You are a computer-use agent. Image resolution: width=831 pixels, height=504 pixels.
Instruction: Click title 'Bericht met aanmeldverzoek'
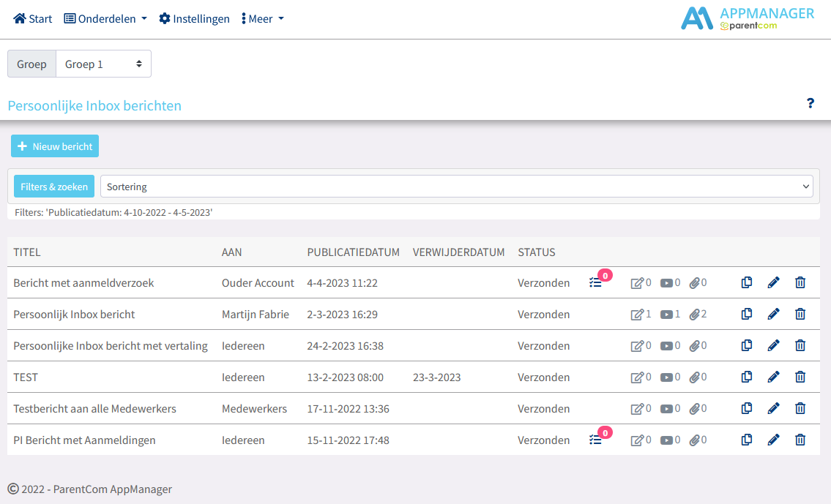[x=83, y=282]
